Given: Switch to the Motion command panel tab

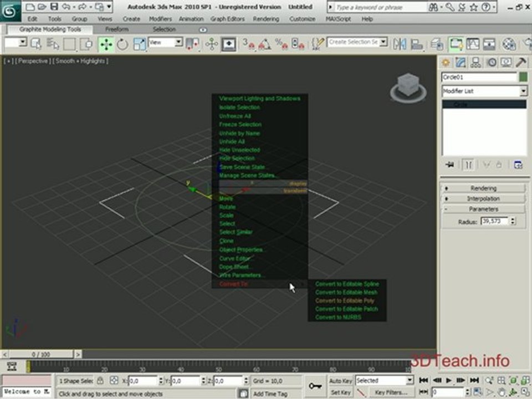Looking at the screenshot, I should [491, 63].
